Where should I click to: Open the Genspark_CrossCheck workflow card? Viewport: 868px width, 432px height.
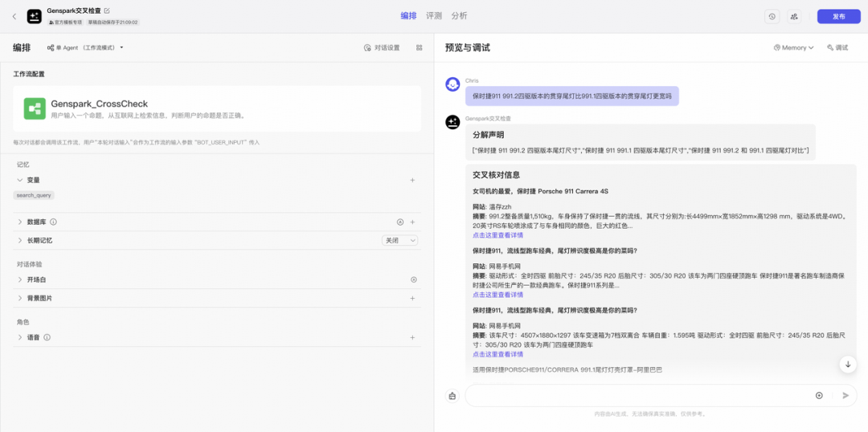tap(217, 108)
